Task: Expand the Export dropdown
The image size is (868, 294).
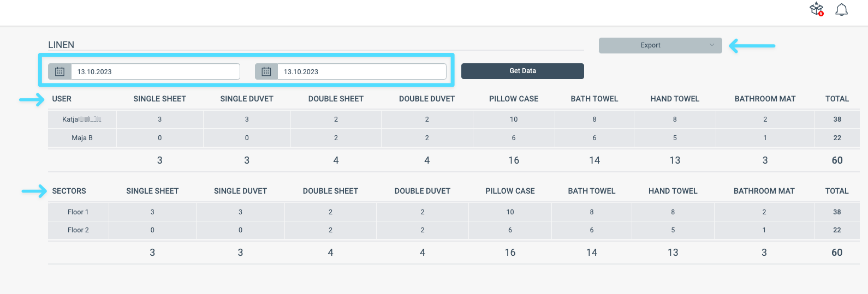Action: (660, 45)
